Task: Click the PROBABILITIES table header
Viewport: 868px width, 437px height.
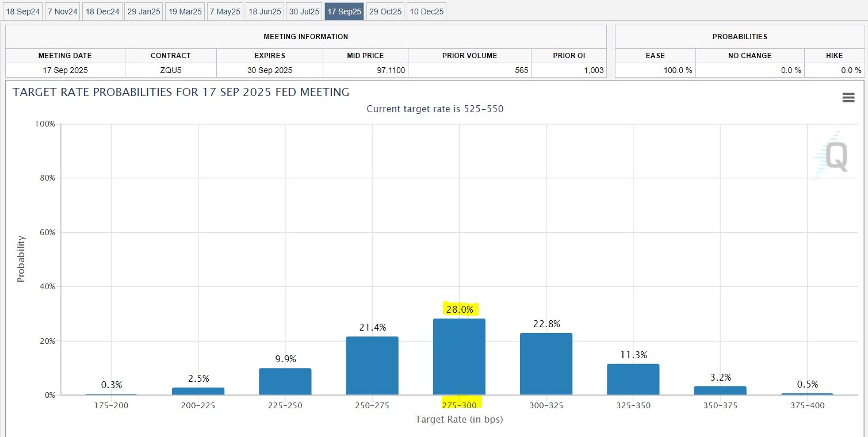Action: [x=740, y=37]
